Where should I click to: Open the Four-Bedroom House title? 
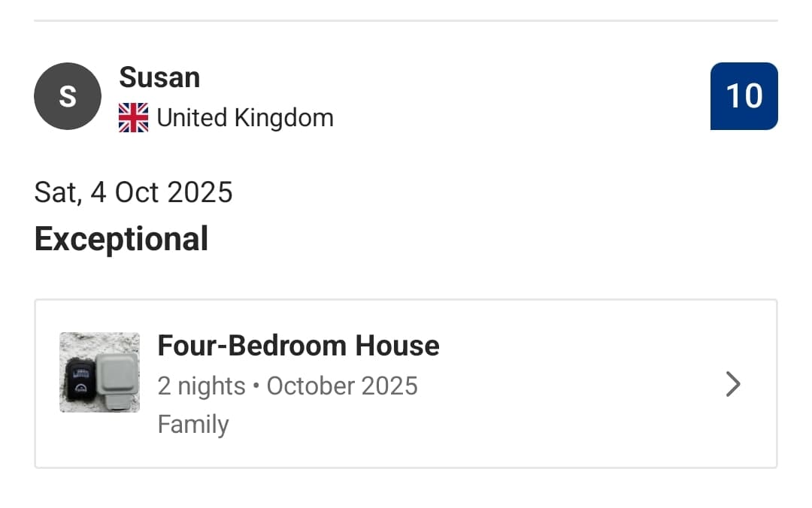(298, 346)
